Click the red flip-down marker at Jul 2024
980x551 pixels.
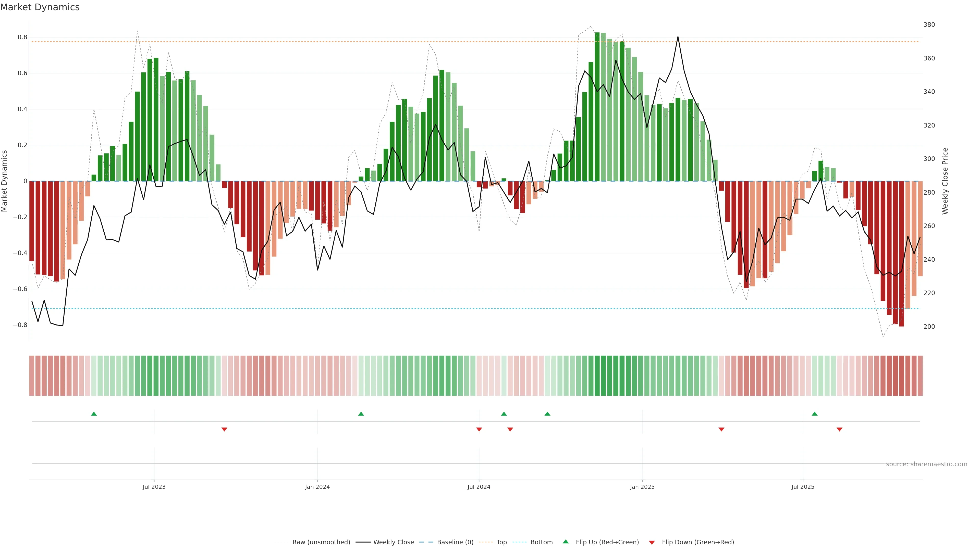coord(479,429)
